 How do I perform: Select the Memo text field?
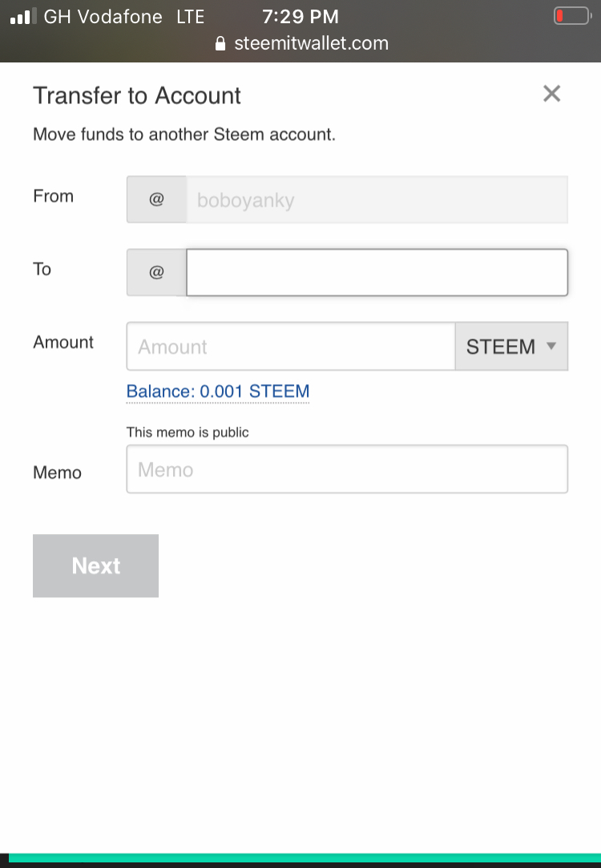tap(347, 469)
